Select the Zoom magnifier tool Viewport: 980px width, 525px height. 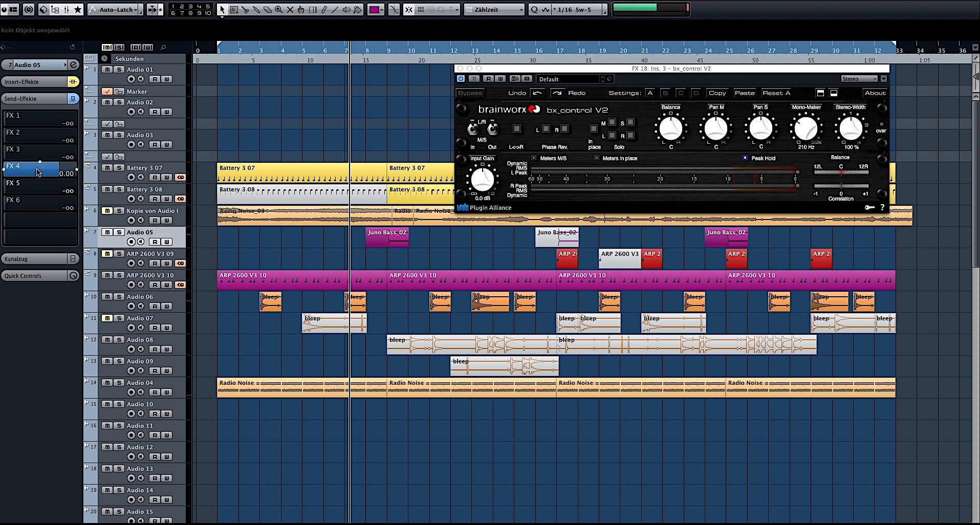(279, 9)
